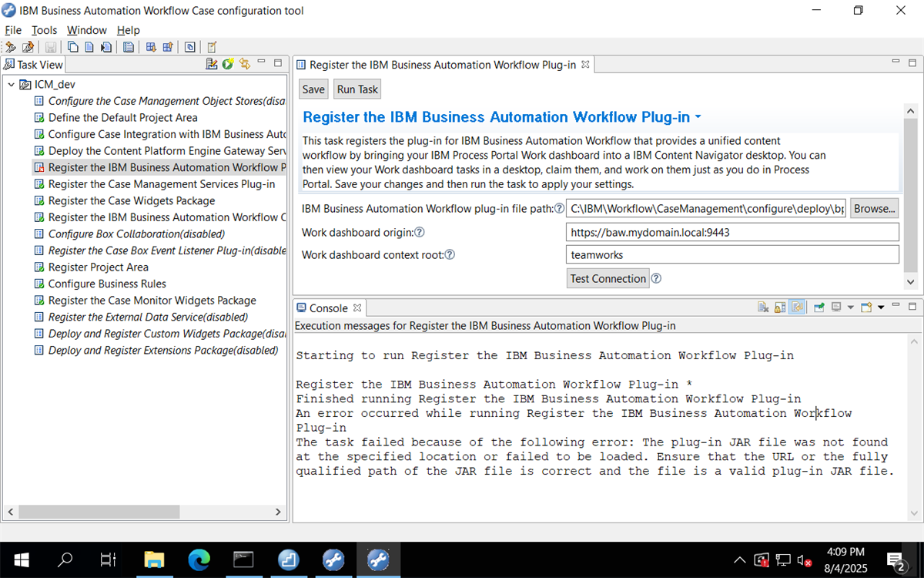Screen dimensions: 924x578
Task: Click the disabled Save floppy icon in toolbar
Action: pyautogui.click(x=50, y=47)
